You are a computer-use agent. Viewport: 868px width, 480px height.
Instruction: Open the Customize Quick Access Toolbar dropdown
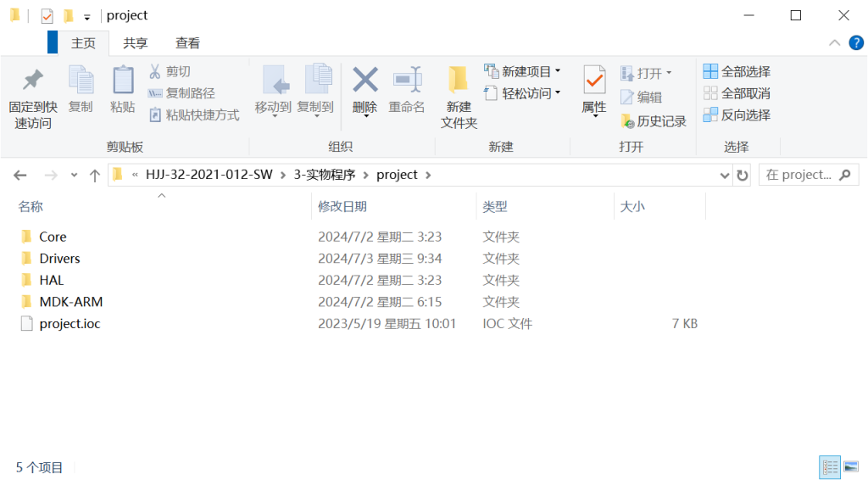point(87,17)
